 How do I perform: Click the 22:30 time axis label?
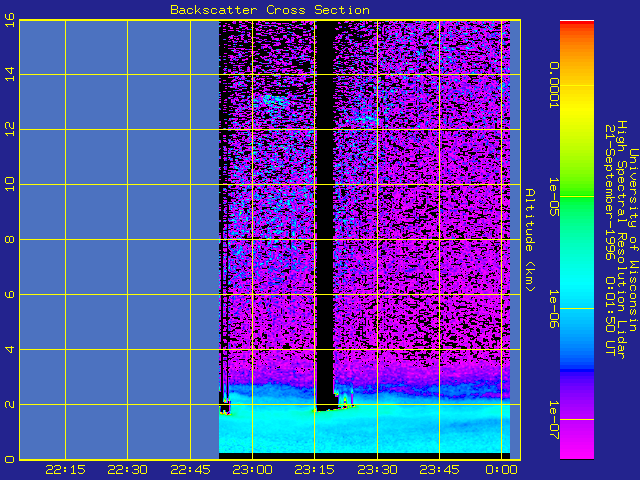click(x=127, y=470)
